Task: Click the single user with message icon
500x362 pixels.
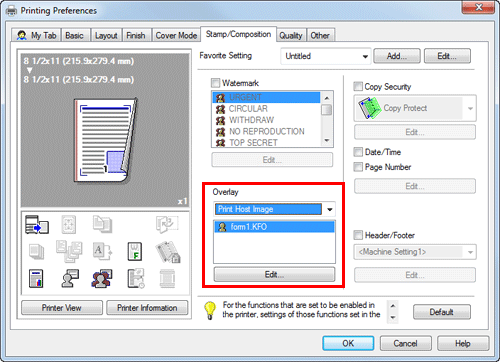Action: pyautogui.click(x=70, y=279)
